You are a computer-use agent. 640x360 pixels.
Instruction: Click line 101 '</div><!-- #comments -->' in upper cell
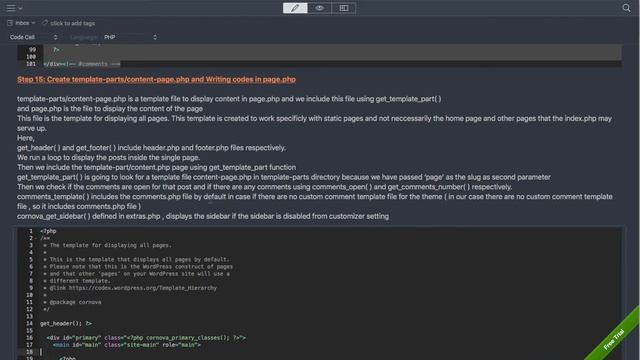[82, 64]
